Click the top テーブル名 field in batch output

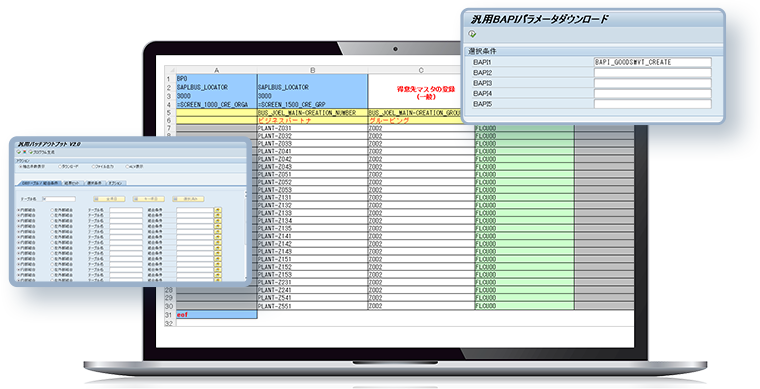[59, 199]
